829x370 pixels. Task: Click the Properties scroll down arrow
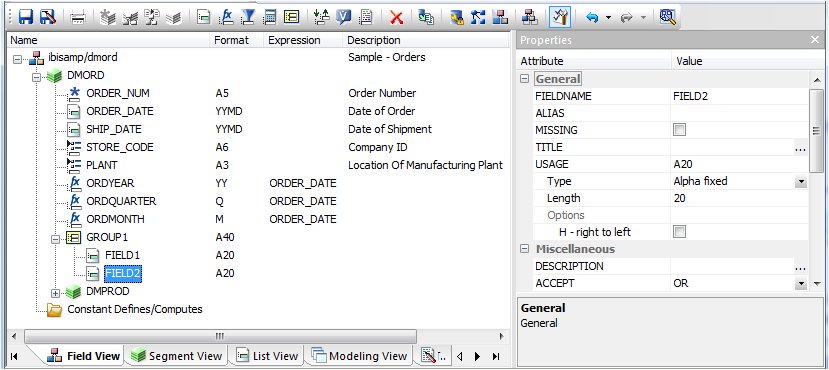click(816, 284)
